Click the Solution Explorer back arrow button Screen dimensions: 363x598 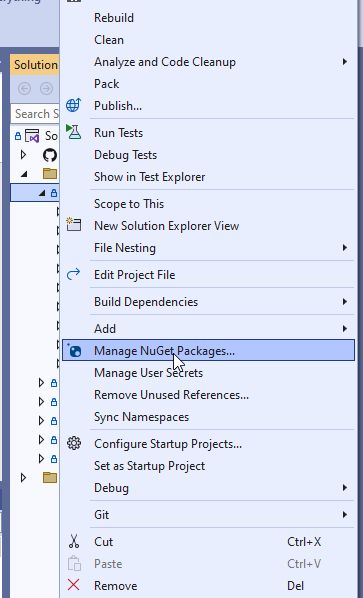click(24, 88)
